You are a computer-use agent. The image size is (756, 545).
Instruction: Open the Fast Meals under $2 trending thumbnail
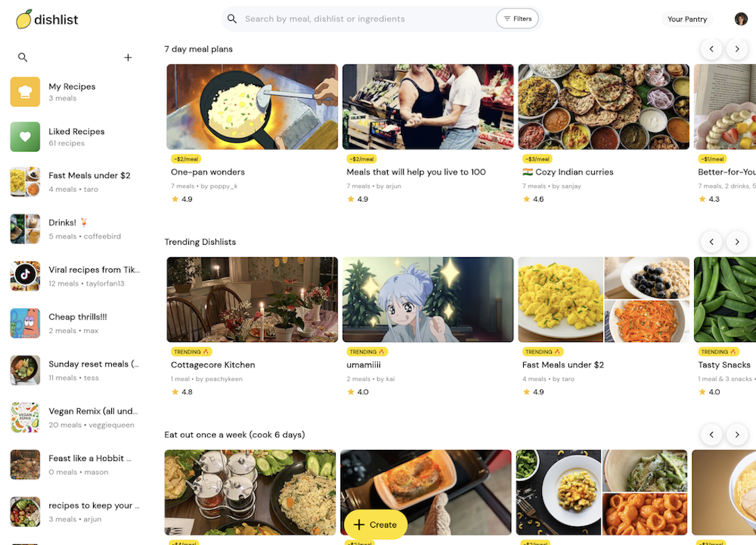(603, 299)
